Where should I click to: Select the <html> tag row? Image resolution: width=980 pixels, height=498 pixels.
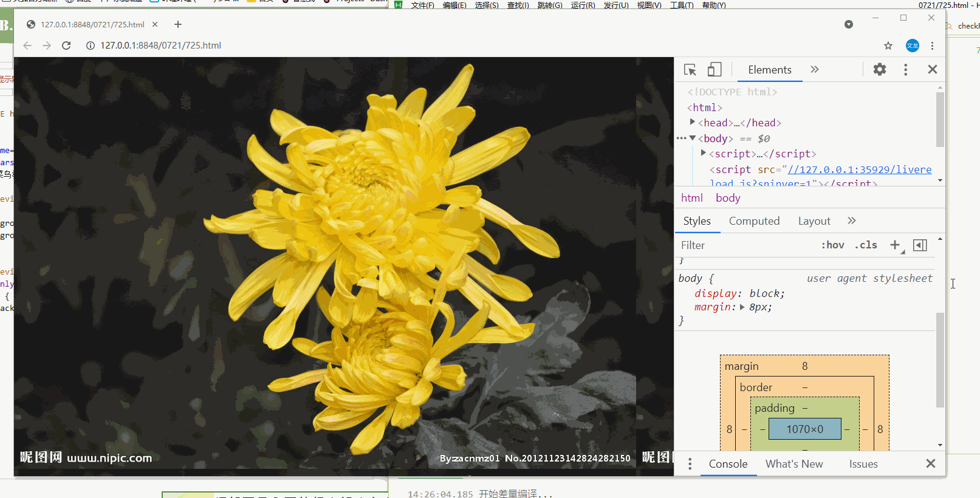[705, 107]
